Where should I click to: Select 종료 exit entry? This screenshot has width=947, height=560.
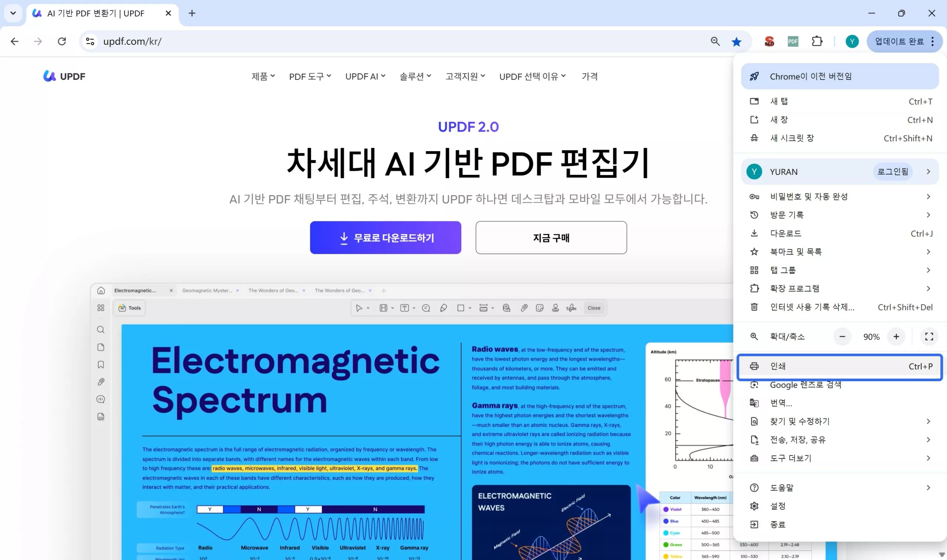[840, 525]
